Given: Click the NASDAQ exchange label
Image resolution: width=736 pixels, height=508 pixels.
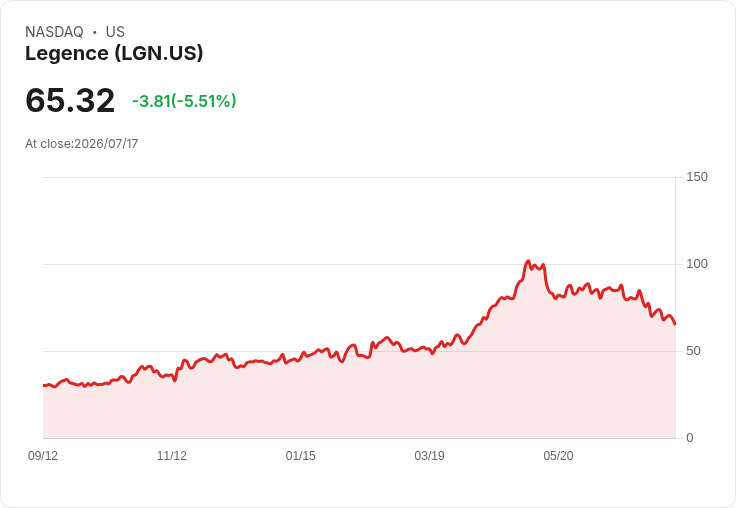Looking at the screenshot, I should pyautogui.click(x=54, y=32).
